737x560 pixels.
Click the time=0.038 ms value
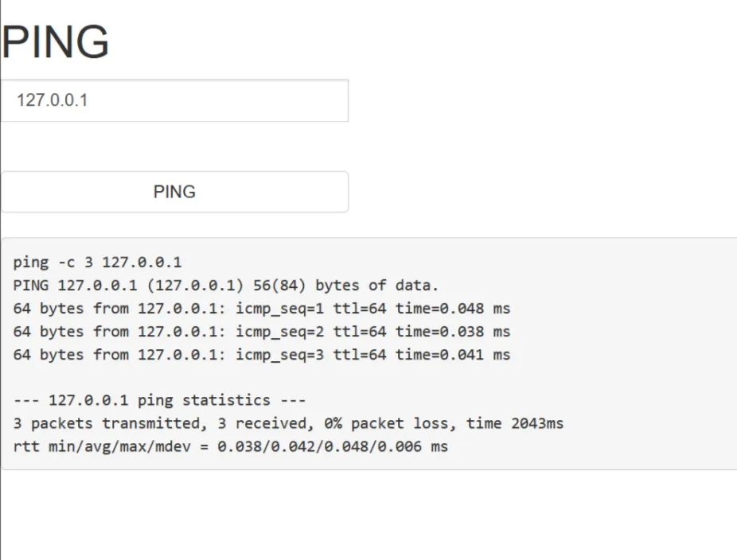[x=452, y=332]
